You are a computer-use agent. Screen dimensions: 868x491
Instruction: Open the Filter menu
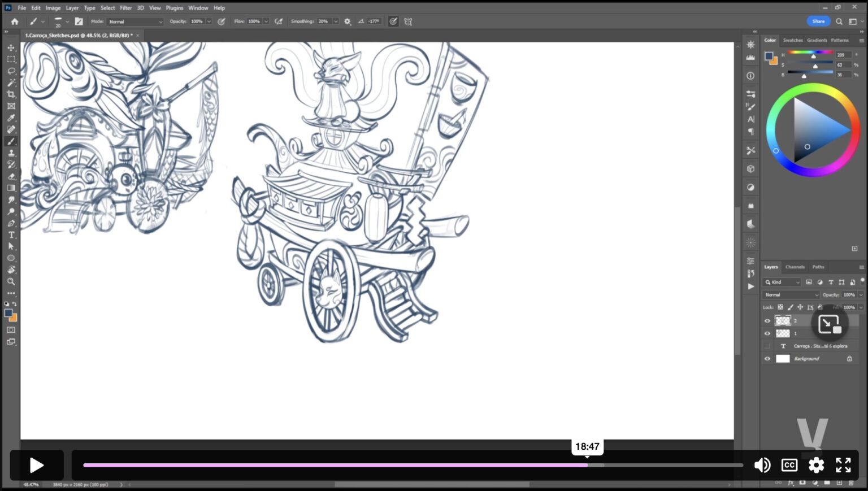pos(125,8)
